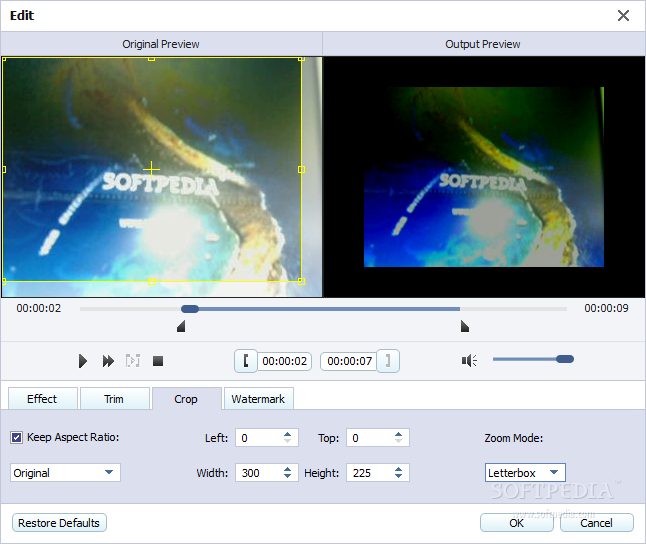Select the Crop tab

click(186, 399)
